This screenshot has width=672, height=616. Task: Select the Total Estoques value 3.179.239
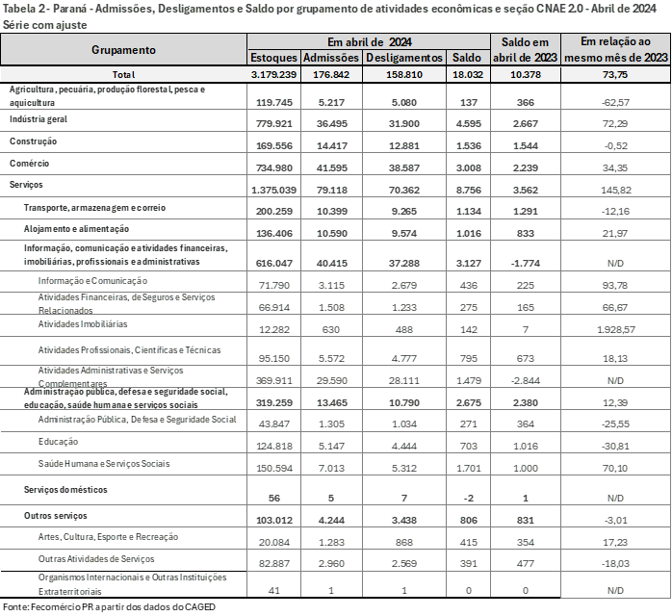coord(273,74)
